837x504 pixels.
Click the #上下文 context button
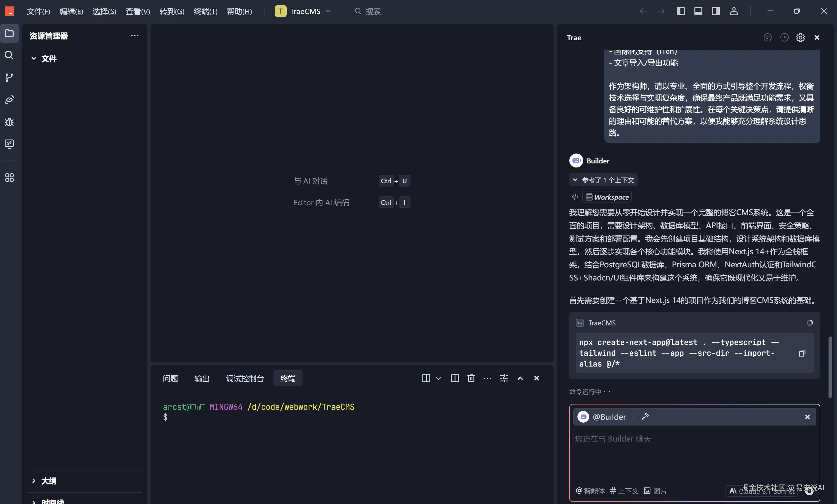[x=624, y=491]
